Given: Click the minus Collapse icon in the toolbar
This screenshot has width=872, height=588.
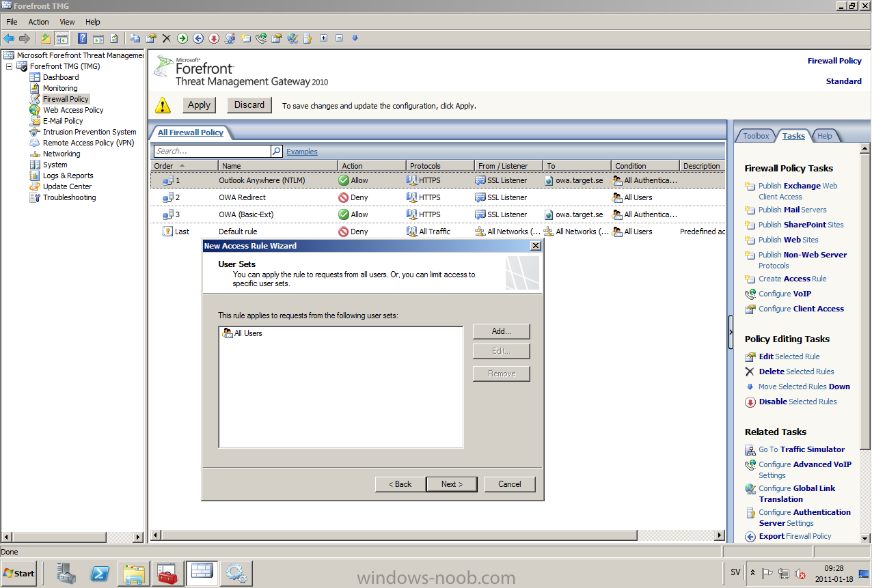Looking at the screenshot, I should [x=340, y=38].
